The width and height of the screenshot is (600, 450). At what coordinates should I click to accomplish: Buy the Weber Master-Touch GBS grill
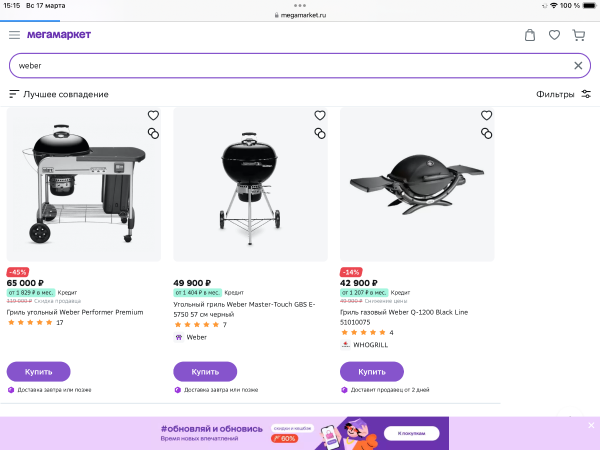click(x=205, y=371)
